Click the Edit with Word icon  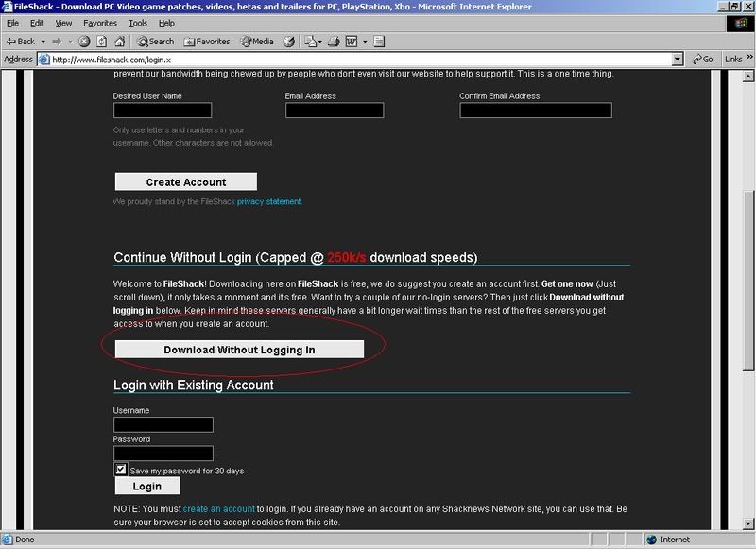pyautogui.click(x=352, y=42)
